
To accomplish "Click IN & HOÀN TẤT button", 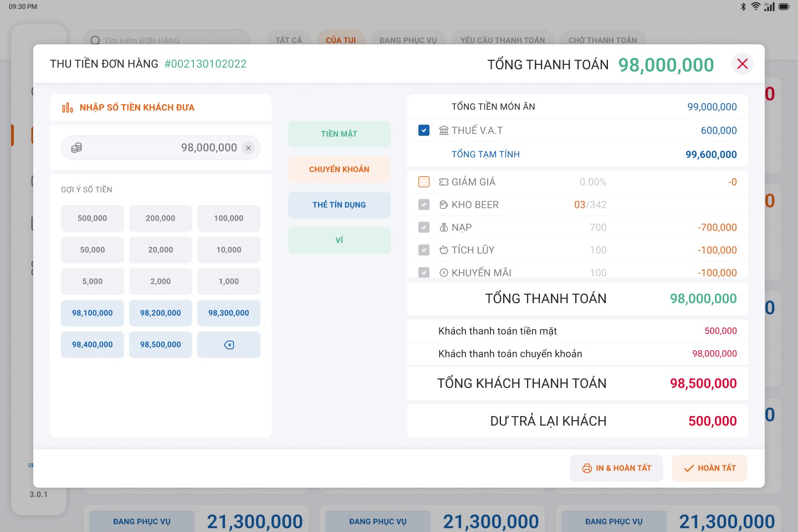I will pos(616,468).
